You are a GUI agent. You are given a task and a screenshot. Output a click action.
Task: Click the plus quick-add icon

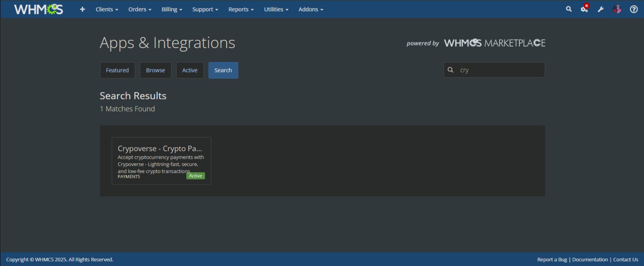coord(83,9)
